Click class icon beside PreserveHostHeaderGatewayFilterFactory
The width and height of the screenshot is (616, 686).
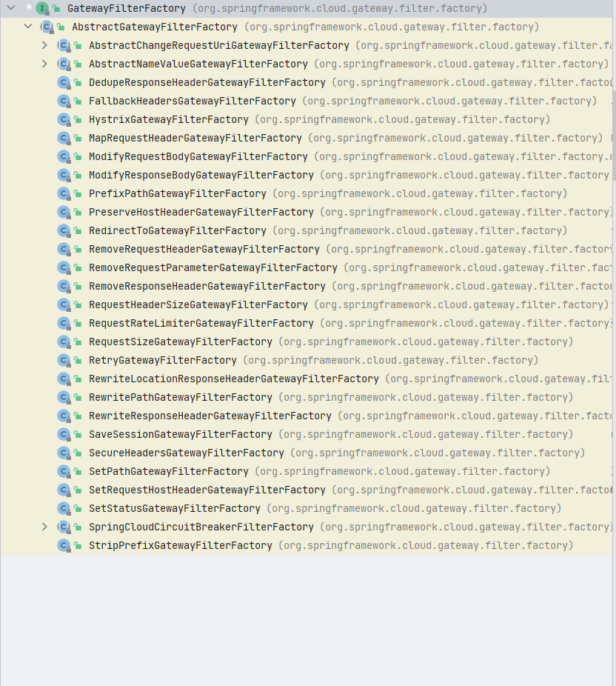point(64,212)
